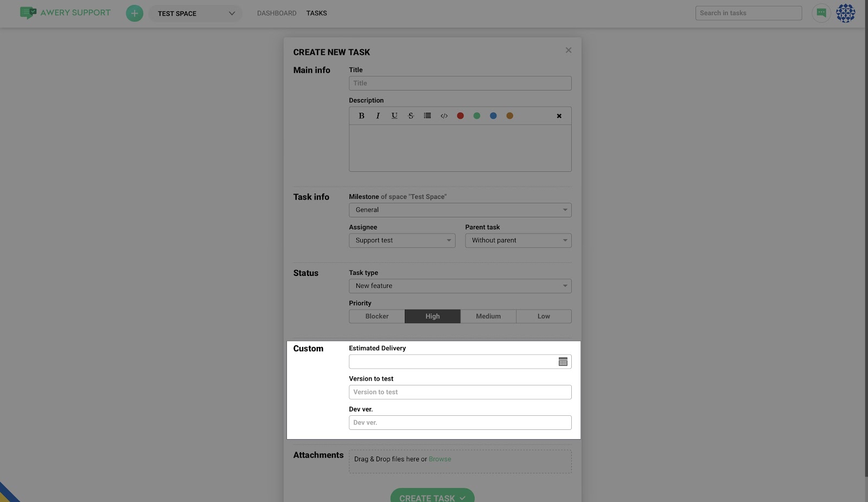This screenshot has width=868, height=502.
Task: Click the Version to test input field
Action: (x=459, y=392)
